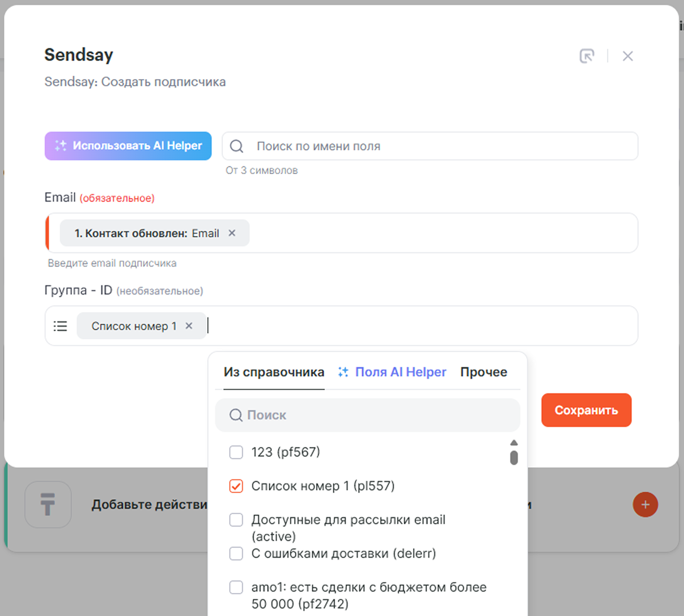Click Использовать AI Helper button
The image size is (684, 616).
128,146
